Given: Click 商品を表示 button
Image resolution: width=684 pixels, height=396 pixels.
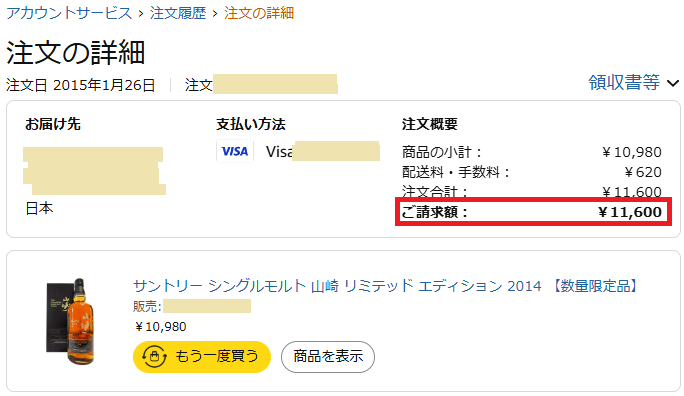Looking at the screenshot, I should click(x=328, y=357).
